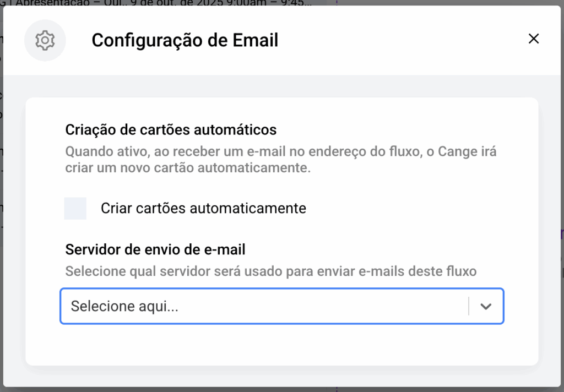The height and width of the screenshot is (392, 564).
Task: Click the 'Servidor de envio de e-mail' heading
Action: 155,249
